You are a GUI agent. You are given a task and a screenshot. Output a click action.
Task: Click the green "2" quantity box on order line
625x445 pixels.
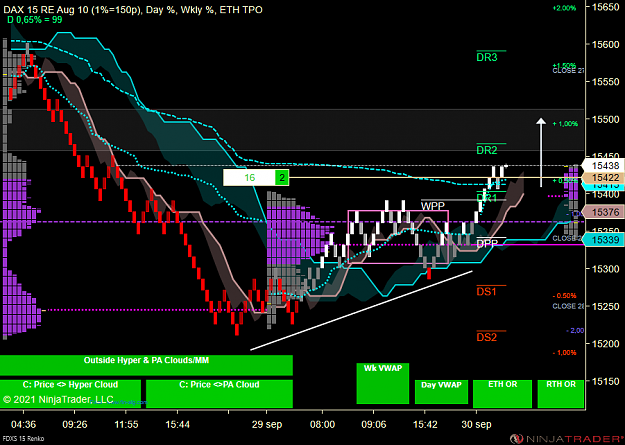tap(282, 177)
